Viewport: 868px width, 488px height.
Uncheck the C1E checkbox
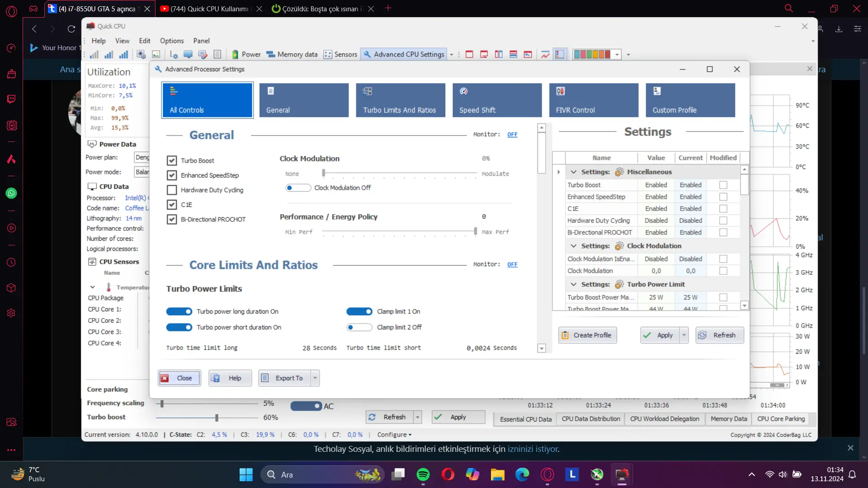pos(172,205)
